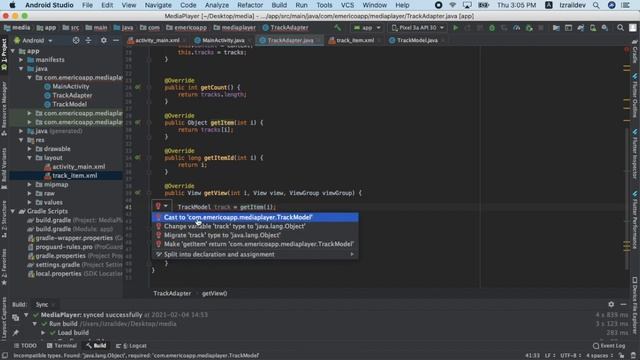Click the quick-fix lightbulb icon
640x360 pixels.
tap(158, 207)
